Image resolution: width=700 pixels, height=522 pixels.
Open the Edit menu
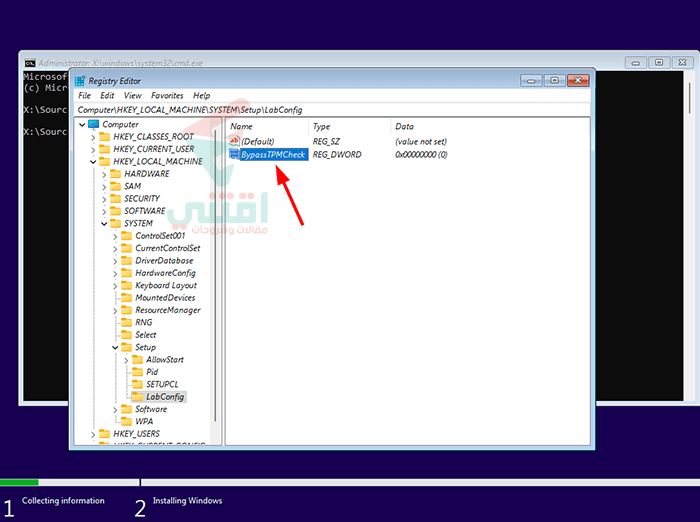(107, 96)
